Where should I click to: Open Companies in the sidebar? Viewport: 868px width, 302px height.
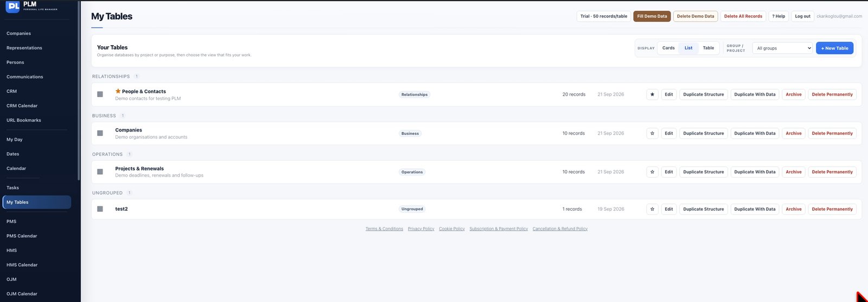[18, 34]
